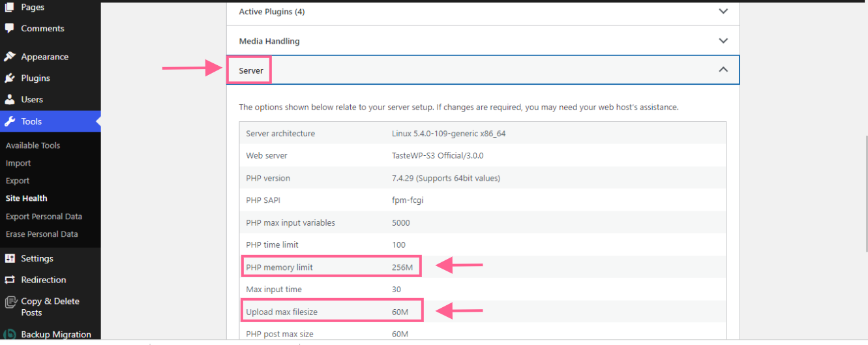Click the Tools wrench icon
868x345 pixels.
10,121
